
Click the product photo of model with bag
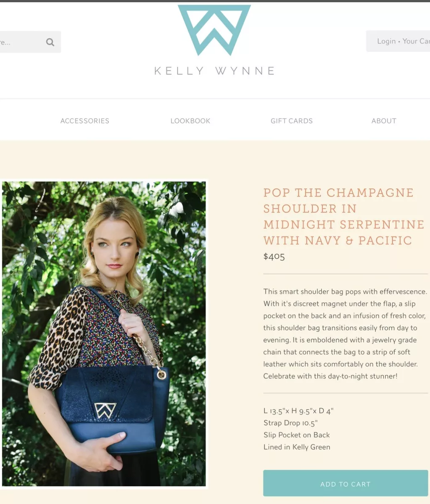[x=104, y=334]
